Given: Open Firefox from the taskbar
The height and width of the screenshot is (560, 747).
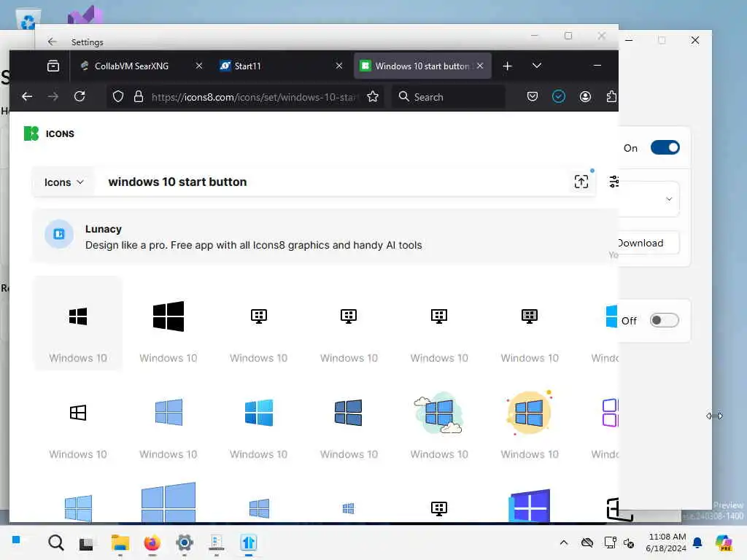Looking at the screenshot, I should coord(152,542).
